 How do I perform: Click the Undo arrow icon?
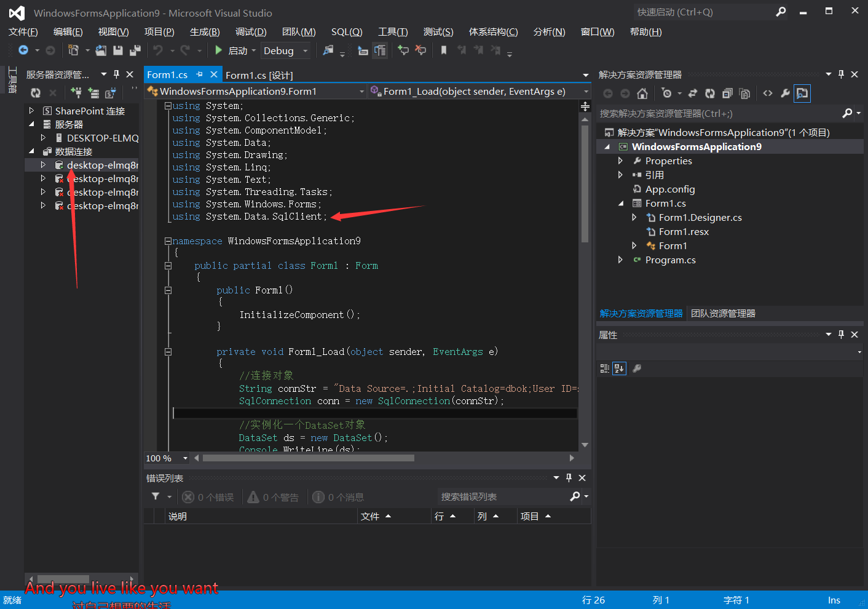coord(158,50)
